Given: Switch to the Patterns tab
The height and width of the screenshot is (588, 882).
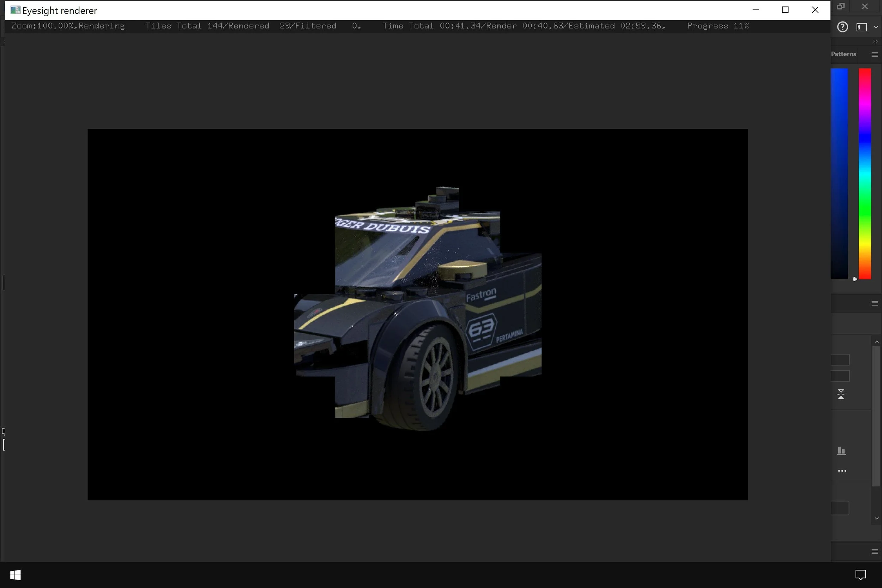Looking at the screenshot, I should (844, 54).
